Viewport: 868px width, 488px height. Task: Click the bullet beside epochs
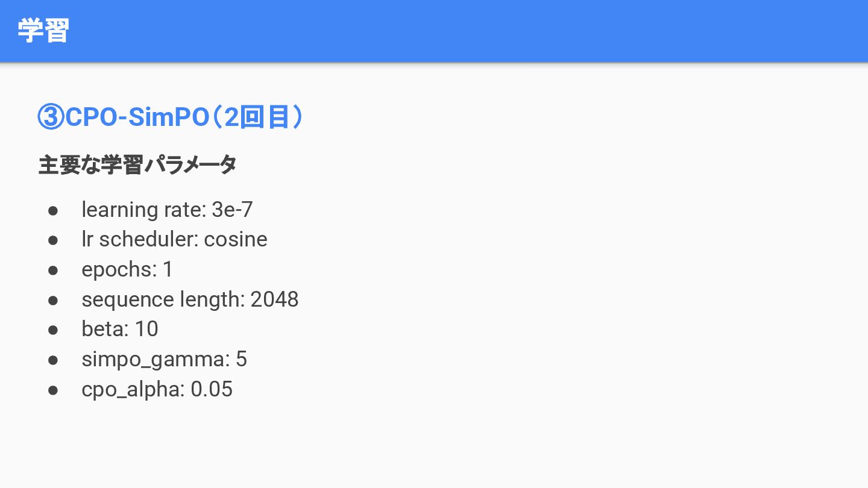pos(53,270)
